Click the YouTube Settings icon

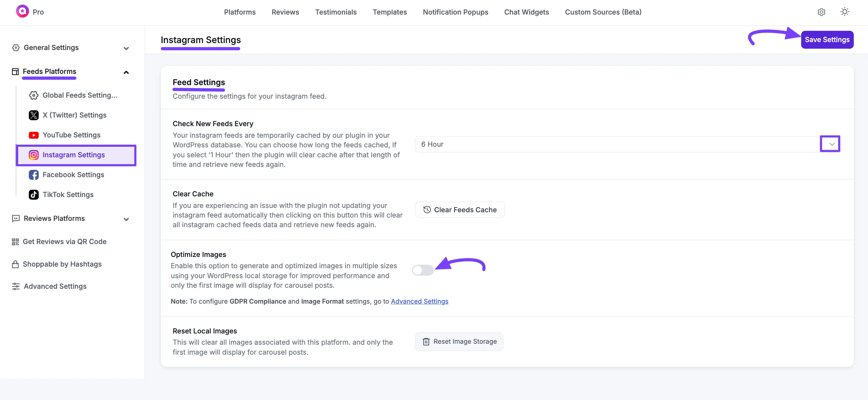coord(33,135)
